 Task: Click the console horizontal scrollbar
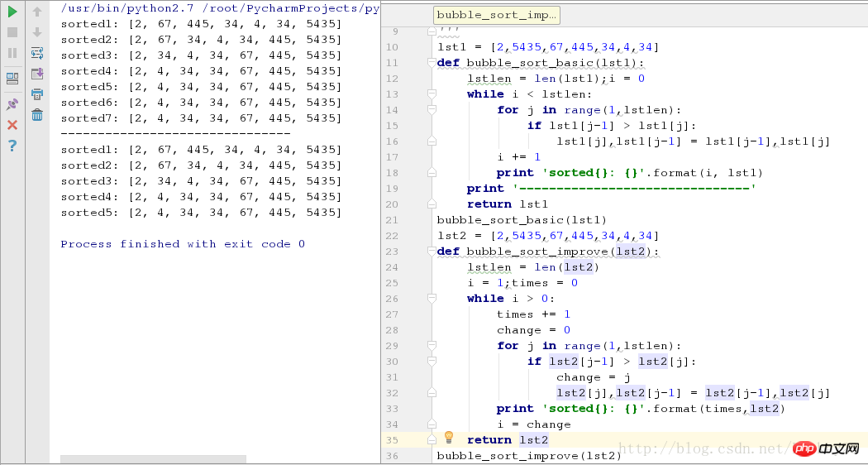tap(153, 459)
